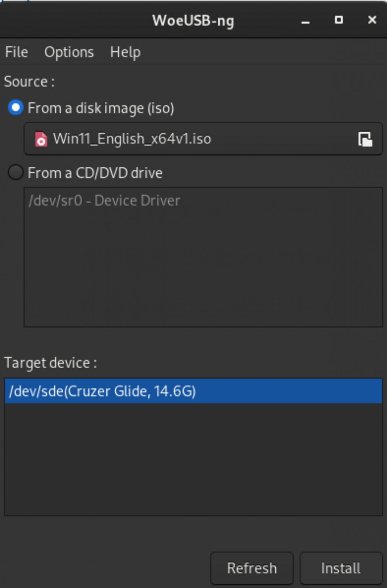Click Install to start writing the USB

(341, 568)
